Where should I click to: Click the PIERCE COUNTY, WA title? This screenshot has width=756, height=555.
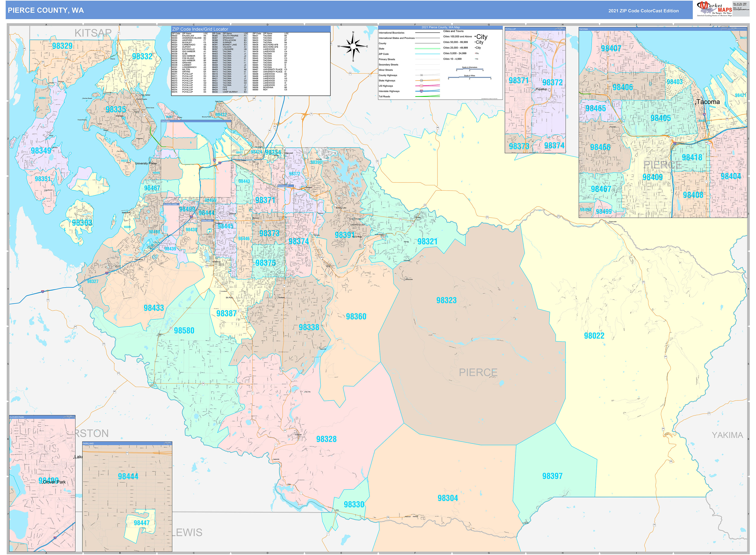[46, 10]
